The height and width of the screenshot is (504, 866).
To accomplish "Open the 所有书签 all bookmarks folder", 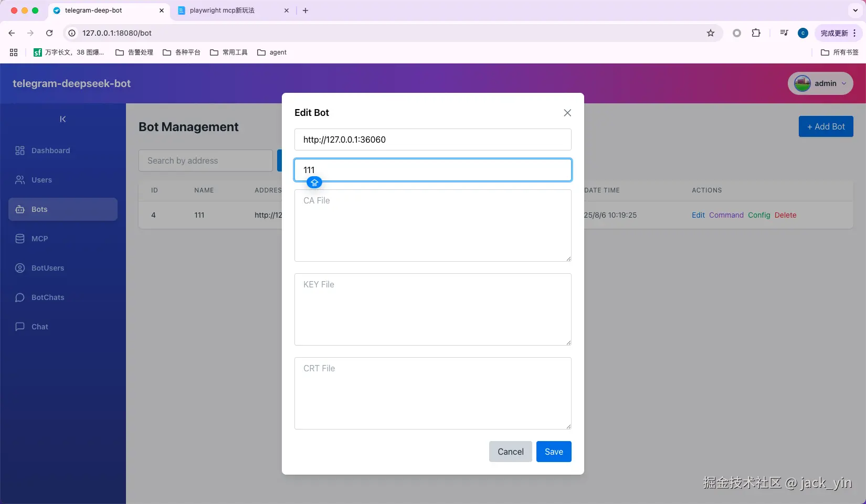I will [x=840, y=52].
